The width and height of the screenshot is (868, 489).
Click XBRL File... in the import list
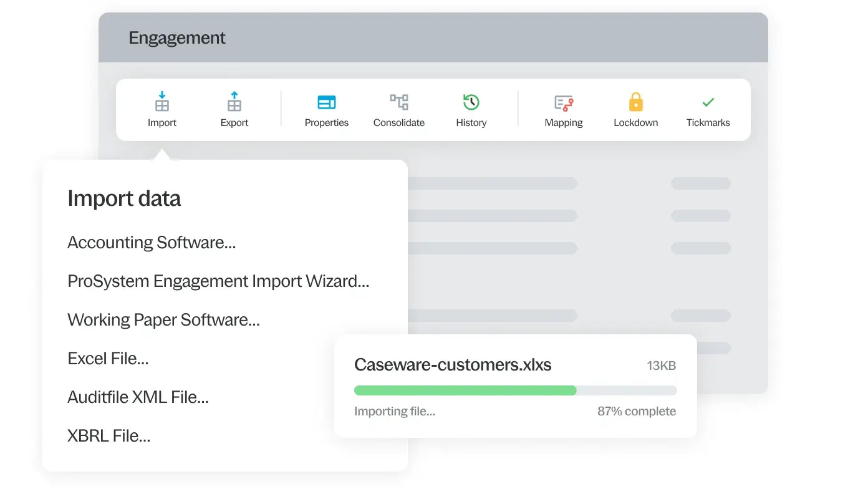click(109, 436)
